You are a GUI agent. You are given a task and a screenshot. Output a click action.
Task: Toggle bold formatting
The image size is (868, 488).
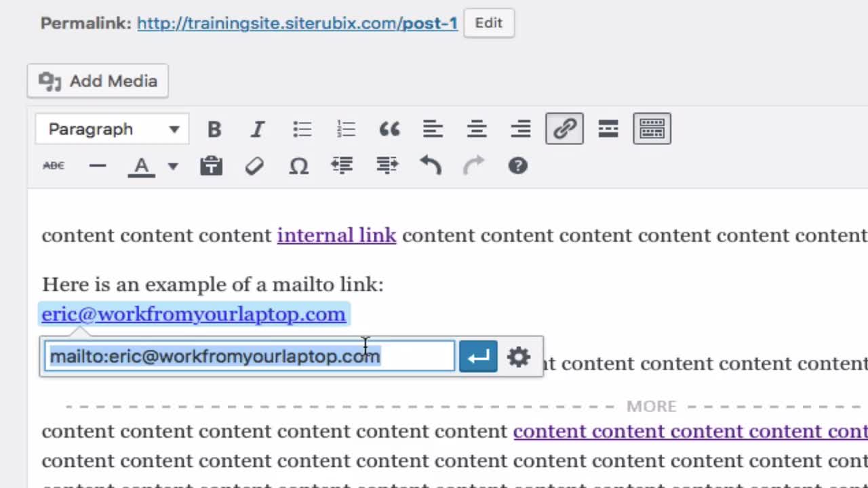[x=214, y=128]
